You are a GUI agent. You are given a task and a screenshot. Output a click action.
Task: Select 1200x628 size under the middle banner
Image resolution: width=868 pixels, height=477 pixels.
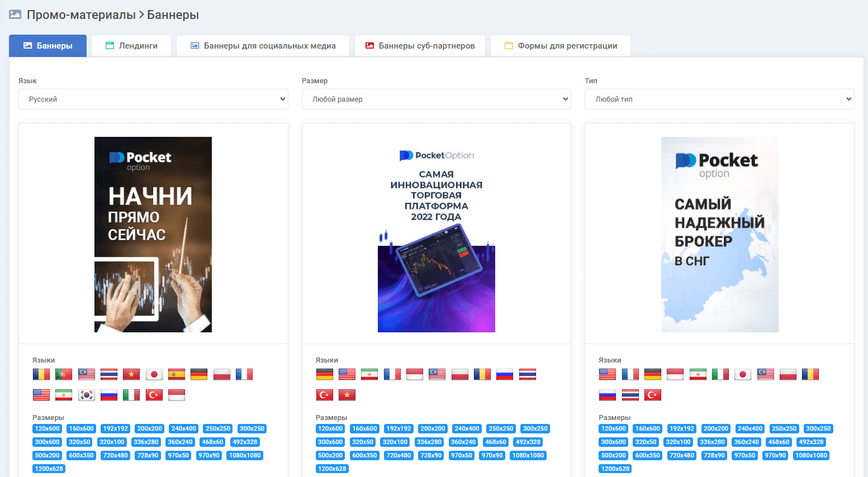[x=332, y=469]
